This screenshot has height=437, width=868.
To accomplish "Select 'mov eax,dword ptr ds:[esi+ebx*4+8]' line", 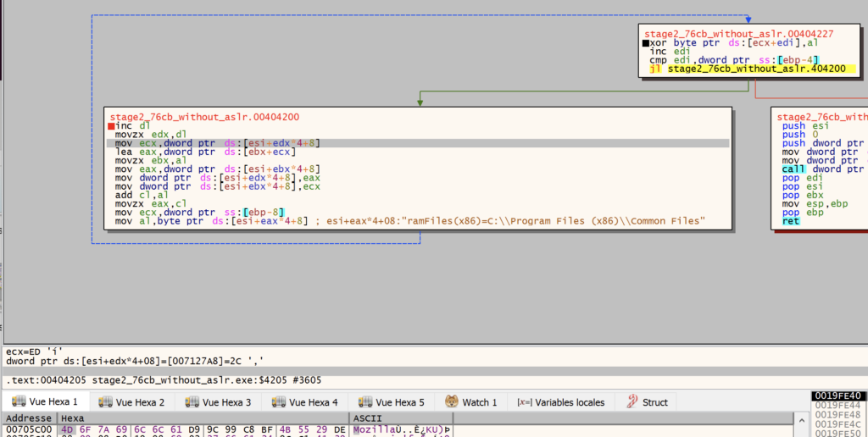I will (x=218, y=169).
